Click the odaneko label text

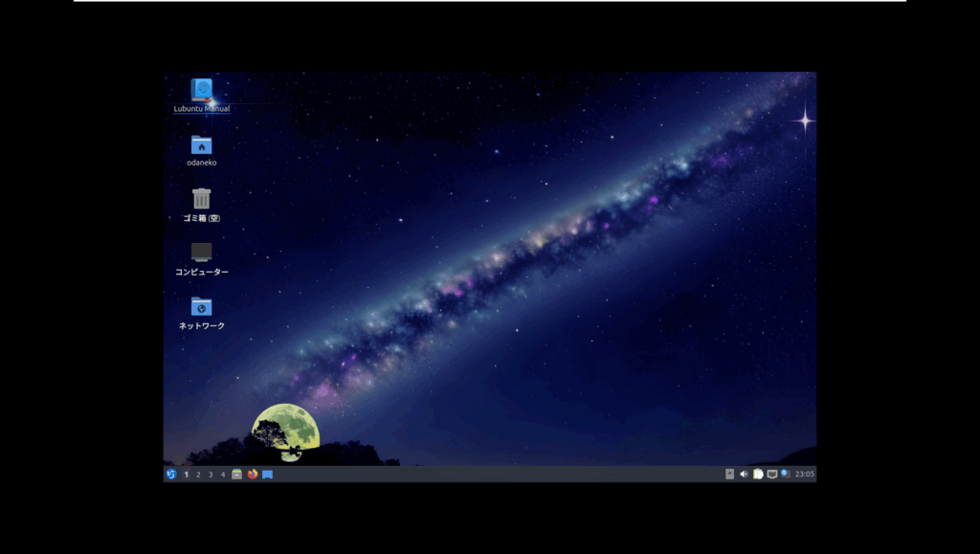click(201, 163)
